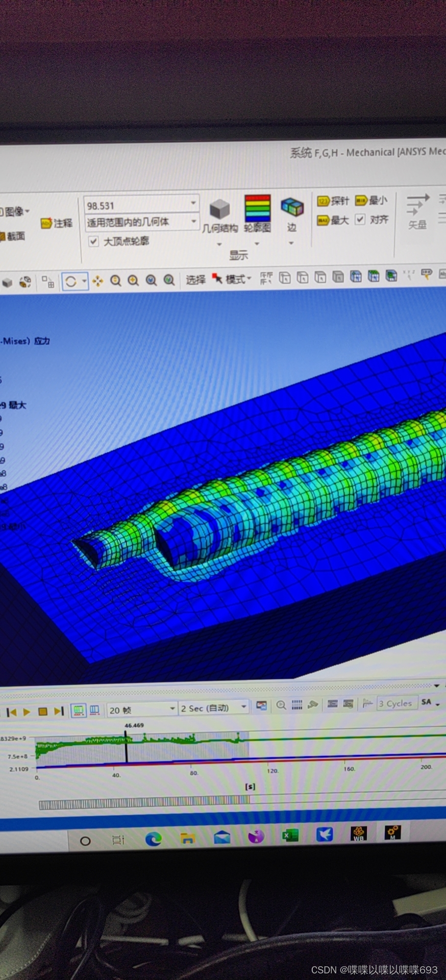Select the rotate view tool

click(71, 281)
